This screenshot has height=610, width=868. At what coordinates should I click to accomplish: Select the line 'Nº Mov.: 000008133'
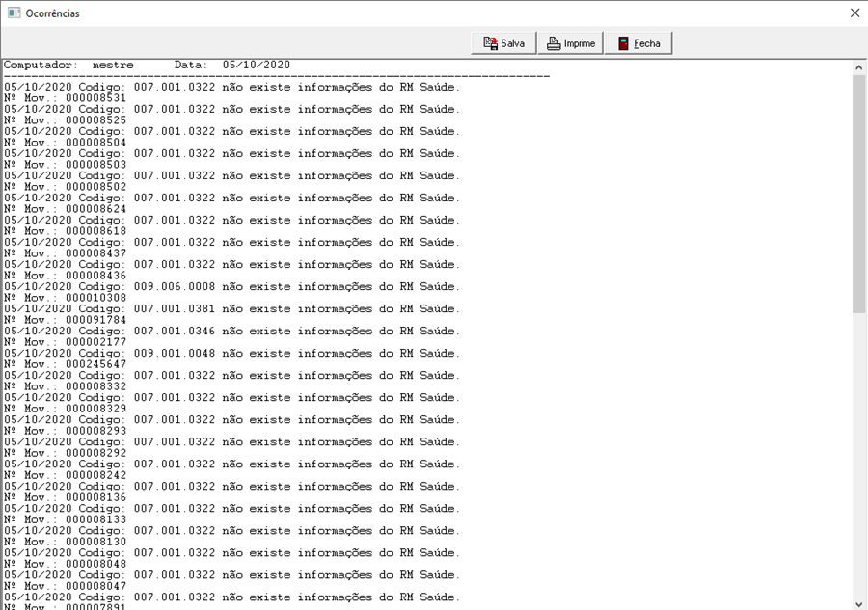pos(66,518)
